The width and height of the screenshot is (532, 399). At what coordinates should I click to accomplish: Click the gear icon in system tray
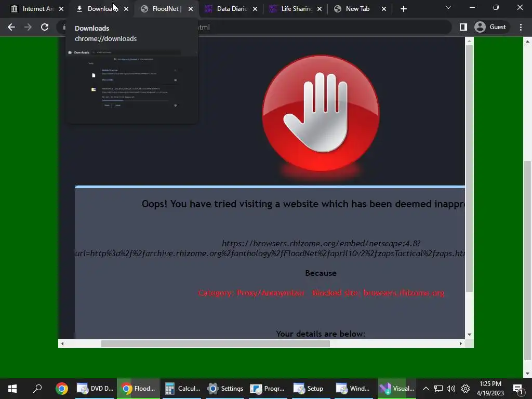[x=465, y=389]
